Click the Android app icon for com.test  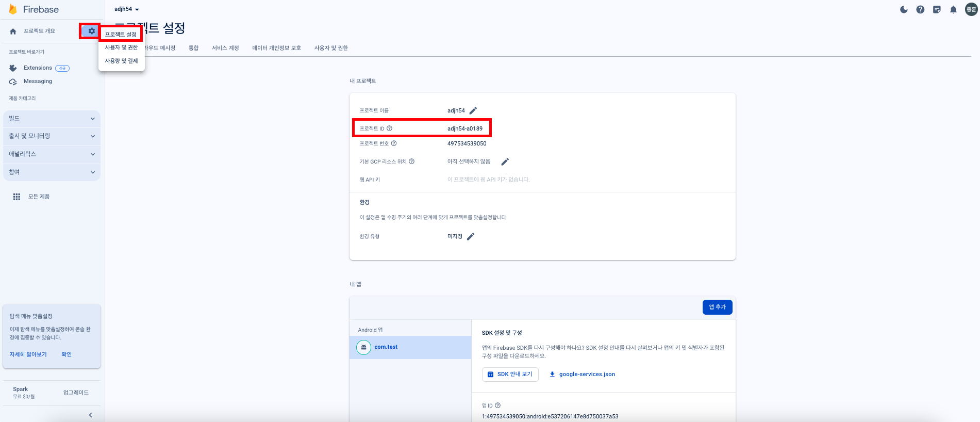coord(363,347)
